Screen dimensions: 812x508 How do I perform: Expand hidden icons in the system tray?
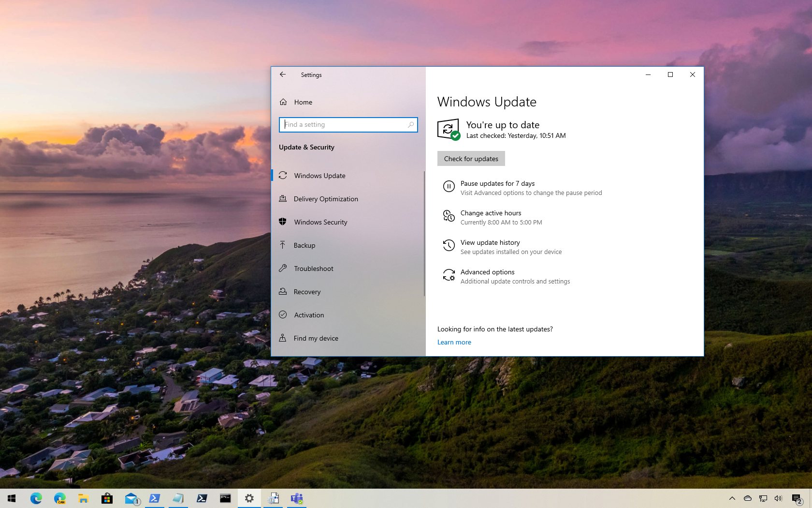pyautogui.click(x=732, y=498)
